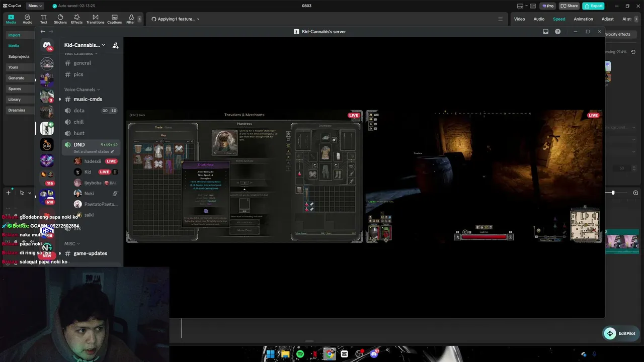The width and height of the screenshot is (644, 362).
Task: Click the Pro upgrade button
Action: 547,6
